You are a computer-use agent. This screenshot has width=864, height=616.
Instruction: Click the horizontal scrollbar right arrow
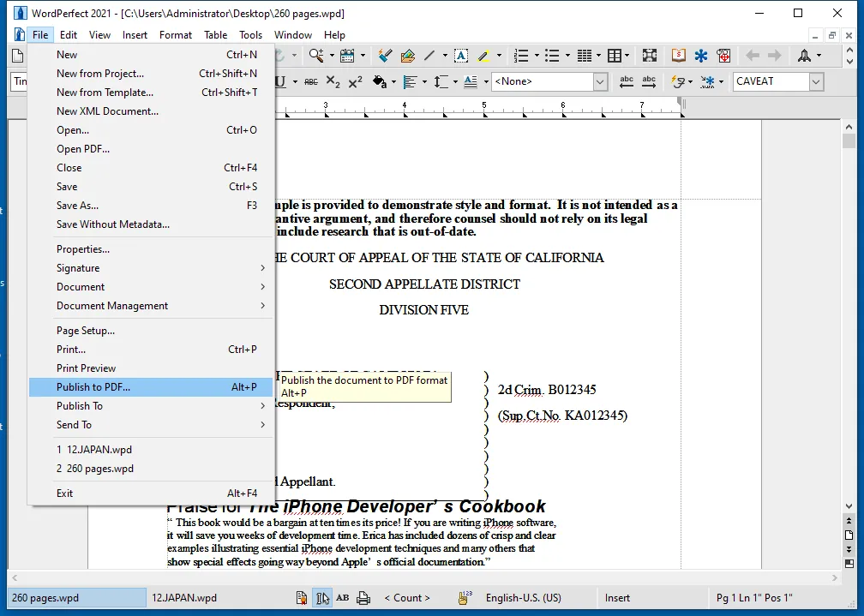click(x=834, y=578)
